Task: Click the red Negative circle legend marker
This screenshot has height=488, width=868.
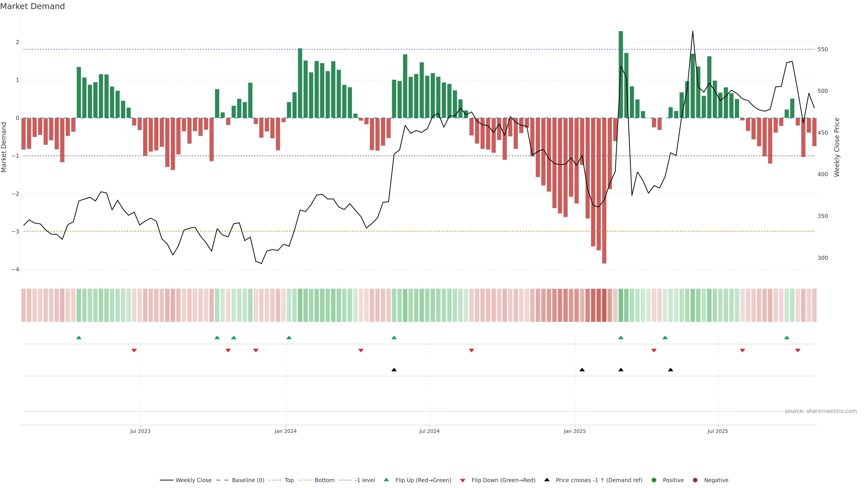Action: coord(695,480)
